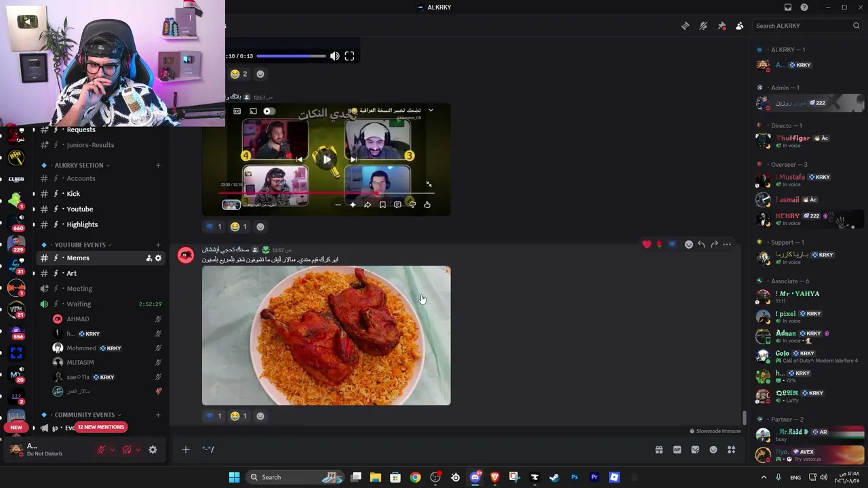The image size is (868, 488).
Task: Focus the Search ALKRKY field
Action: 807,26
